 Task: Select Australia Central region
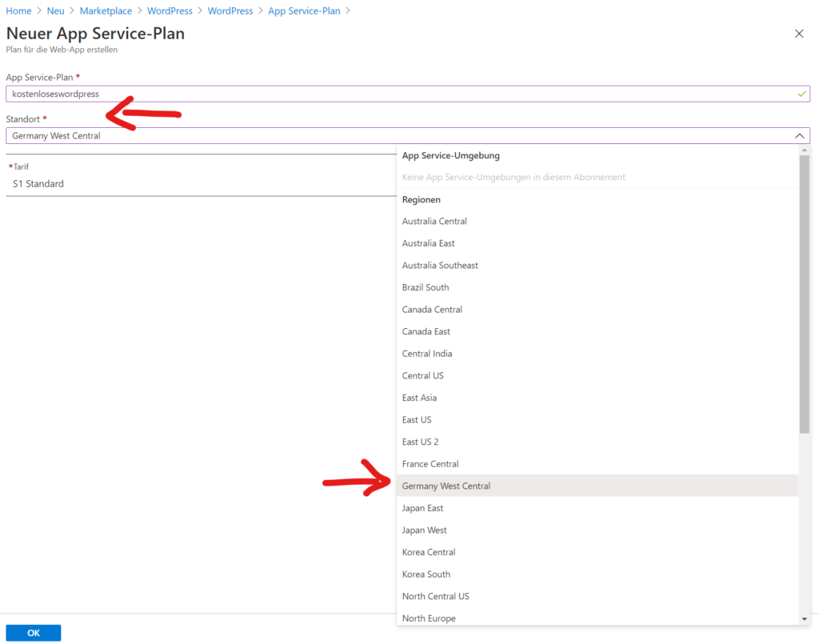pyautogui.click(x=597, y=222)
